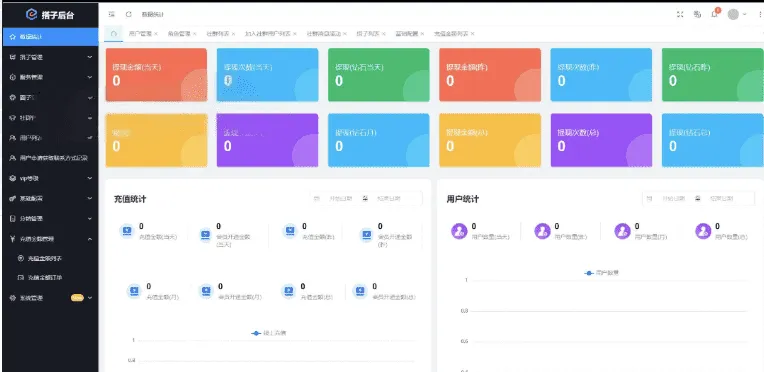Click the start date field in 充值统计
764x372 pixels.
pos(341,198)
